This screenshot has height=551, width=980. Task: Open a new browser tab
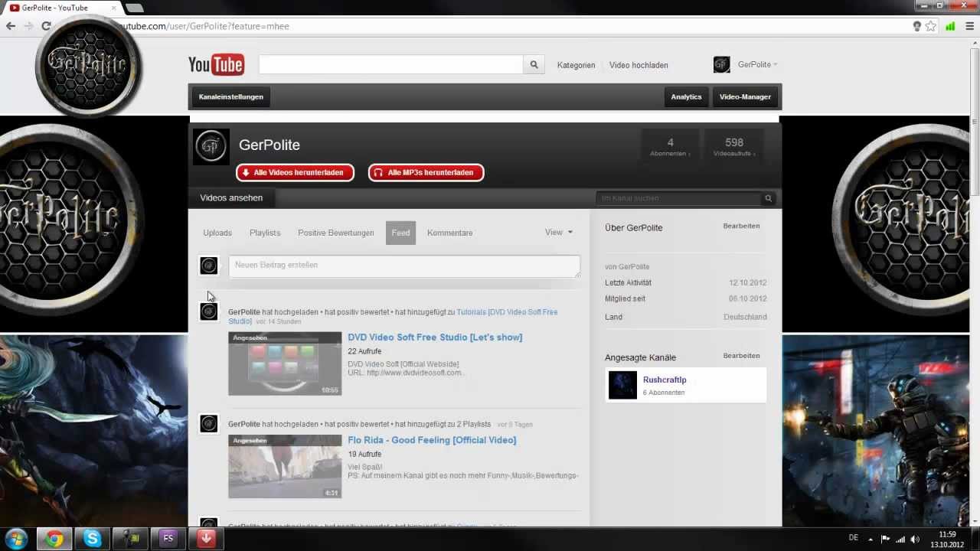coord(135,8)
